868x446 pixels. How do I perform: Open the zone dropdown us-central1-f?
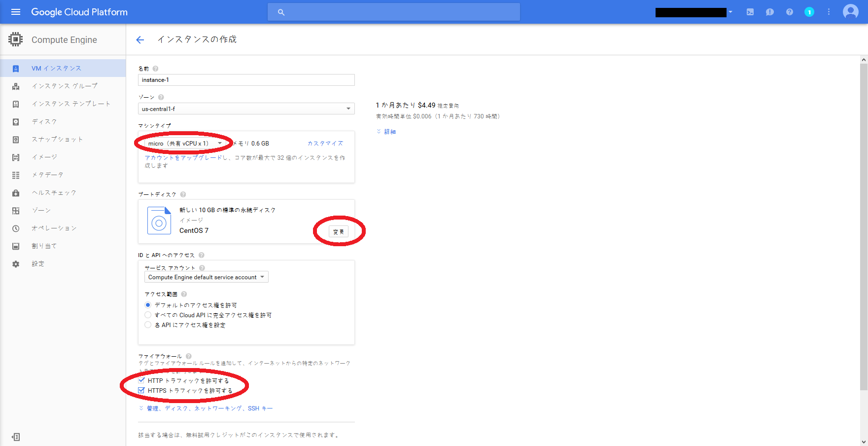tap(246, 109)
